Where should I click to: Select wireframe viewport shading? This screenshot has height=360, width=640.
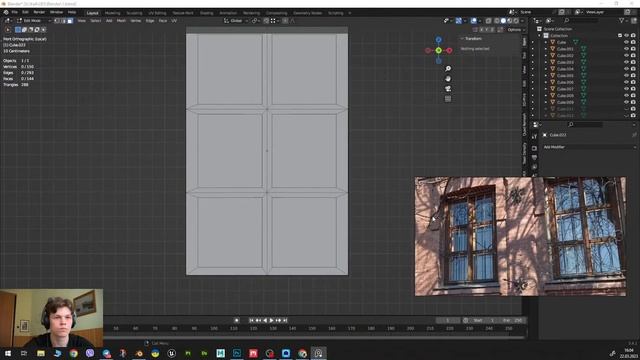(497, 21)
